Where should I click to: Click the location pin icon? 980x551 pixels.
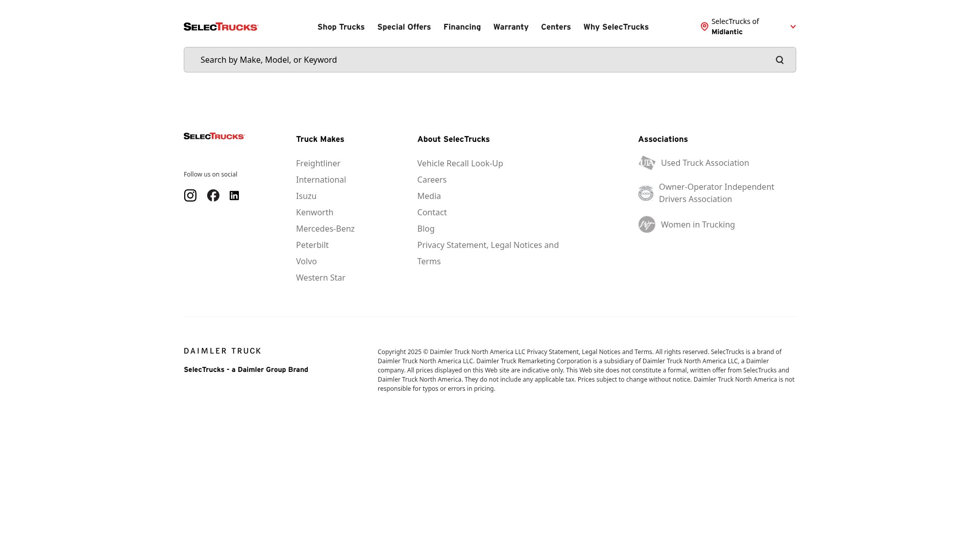point(704,27)
